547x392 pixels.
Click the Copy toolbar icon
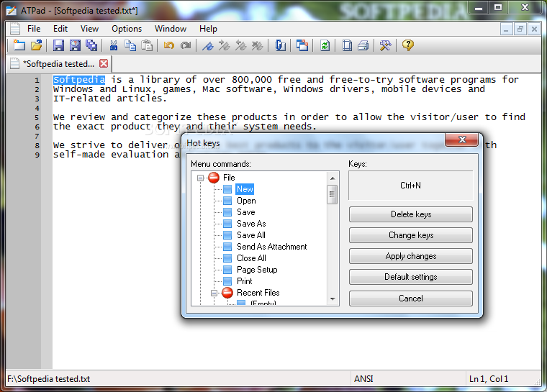[x=130, y=45]
